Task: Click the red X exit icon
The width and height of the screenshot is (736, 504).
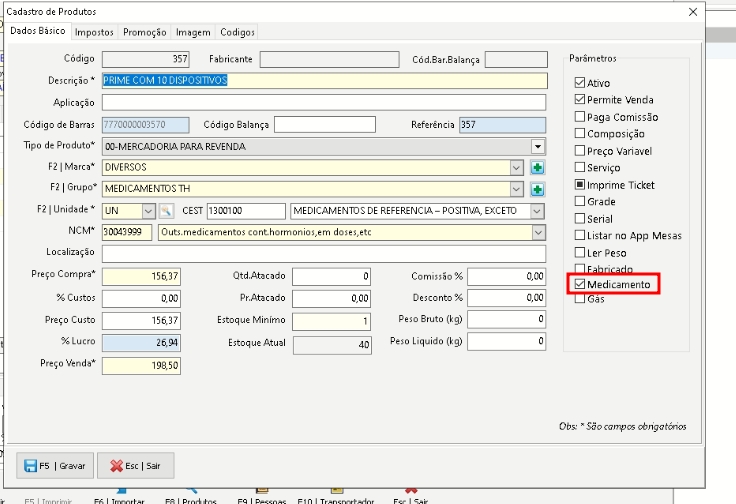Action: (x=117, y=465)
